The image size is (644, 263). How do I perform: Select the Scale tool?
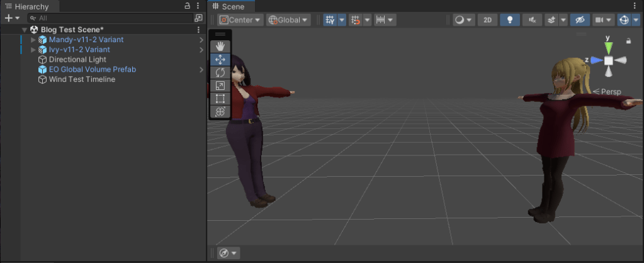click(220, 86)
